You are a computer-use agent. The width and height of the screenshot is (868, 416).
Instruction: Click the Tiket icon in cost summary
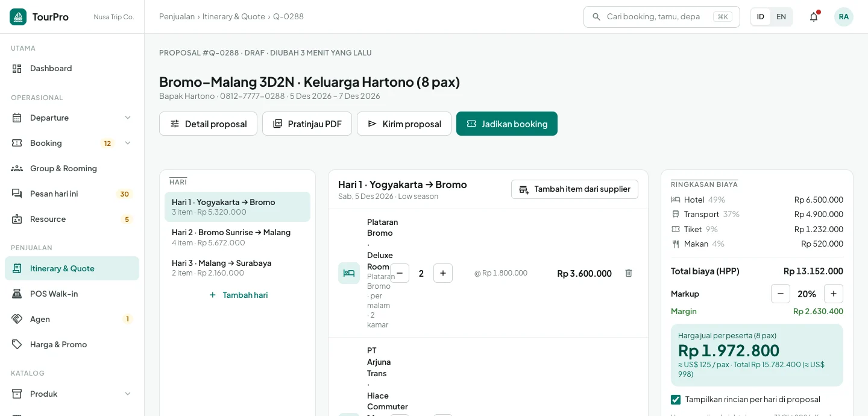pyautogui.click(x=676, y=229)
